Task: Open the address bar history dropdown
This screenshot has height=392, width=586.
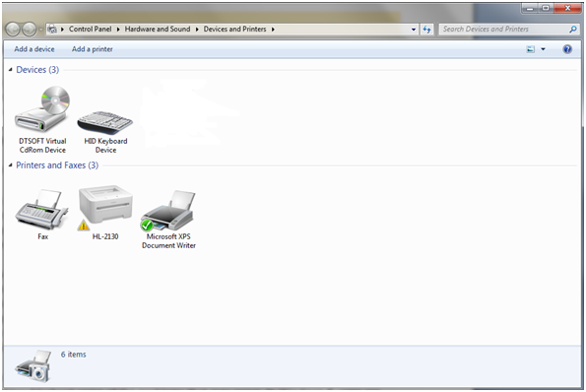Action: pyautogui.click(x=414, y=30)
